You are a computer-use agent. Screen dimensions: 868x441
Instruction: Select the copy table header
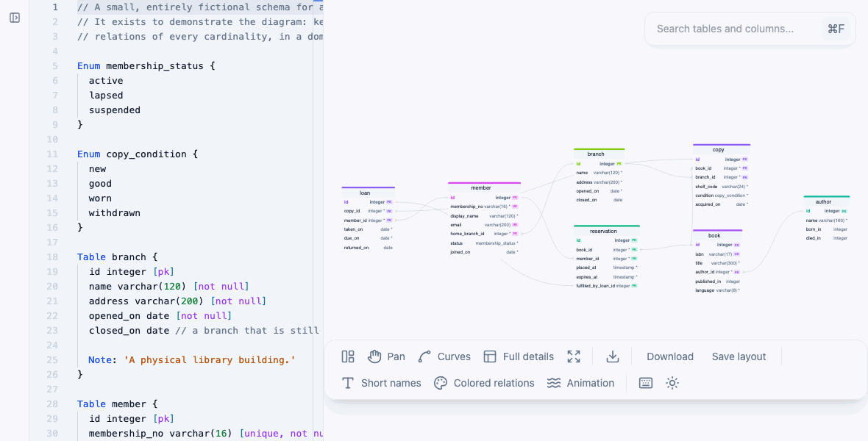[x=722, y=149]
